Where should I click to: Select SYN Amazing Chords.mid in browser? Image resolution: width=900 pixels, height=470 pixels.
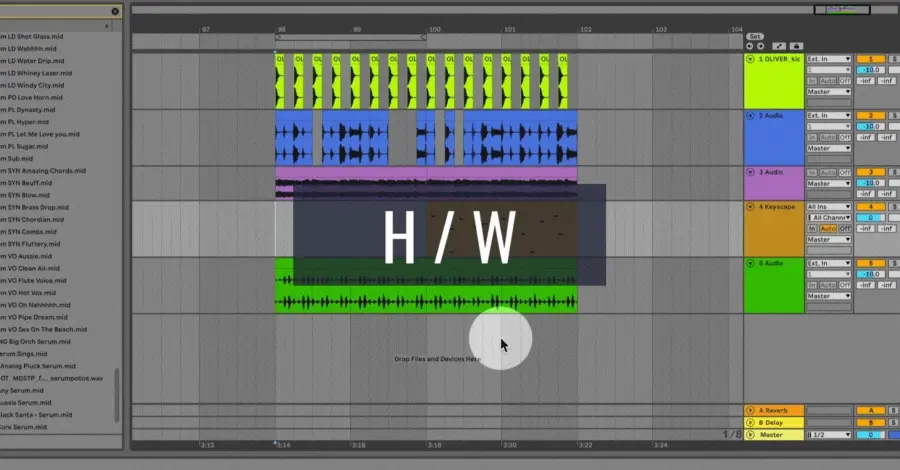coord(43,171)
